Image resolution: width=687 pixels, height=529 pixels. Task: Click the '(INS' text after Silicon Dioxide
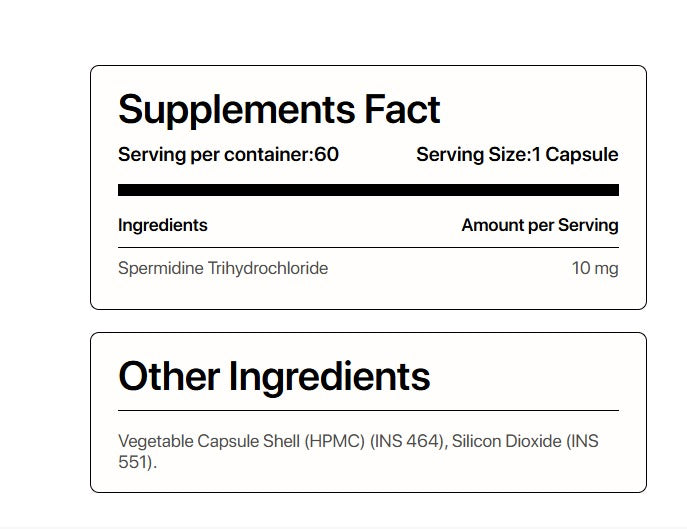[583, 441]
